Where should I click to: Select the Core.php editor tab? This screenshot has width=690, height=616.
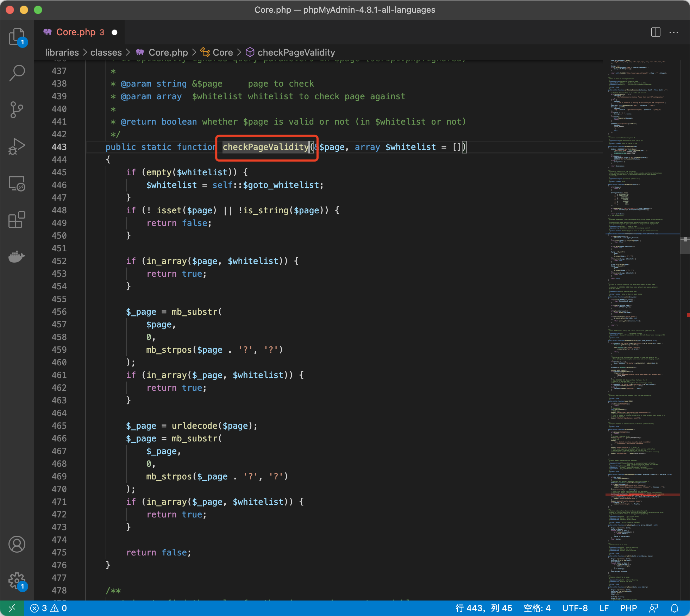point(76,32)
